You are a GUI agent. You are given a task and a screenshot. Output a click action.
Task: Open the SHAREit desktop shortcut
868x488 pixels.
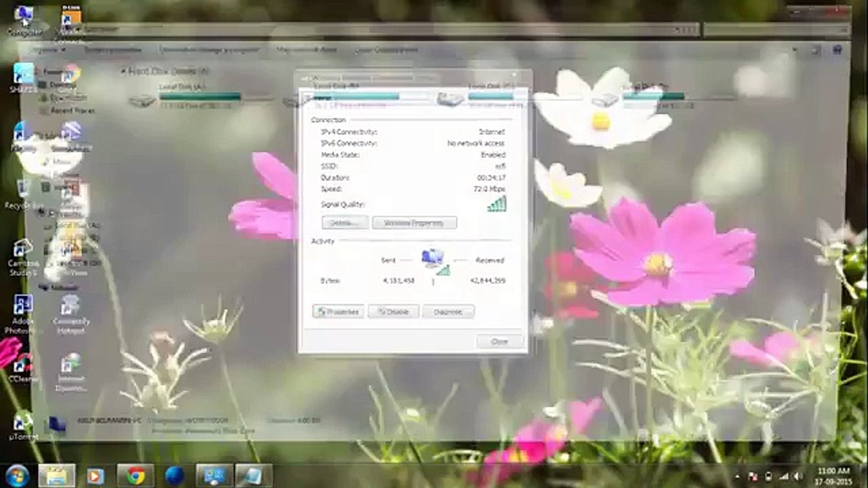(23, 77)
